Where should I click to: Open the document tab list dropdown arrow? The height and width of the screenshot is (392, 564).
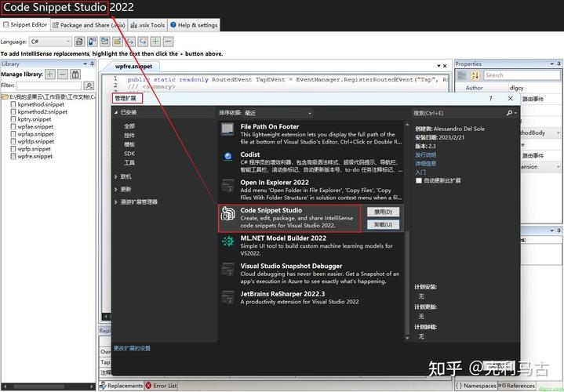tap(438, 66)
